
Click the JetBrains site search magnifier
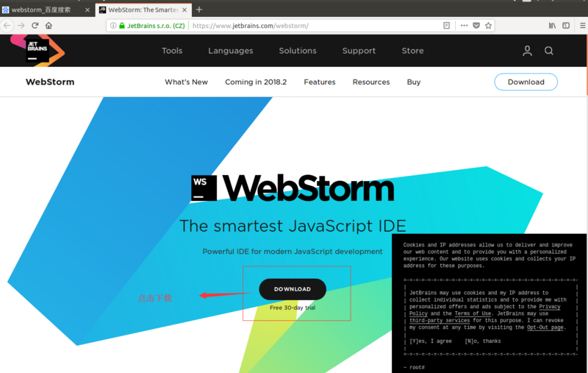[548, 51]
